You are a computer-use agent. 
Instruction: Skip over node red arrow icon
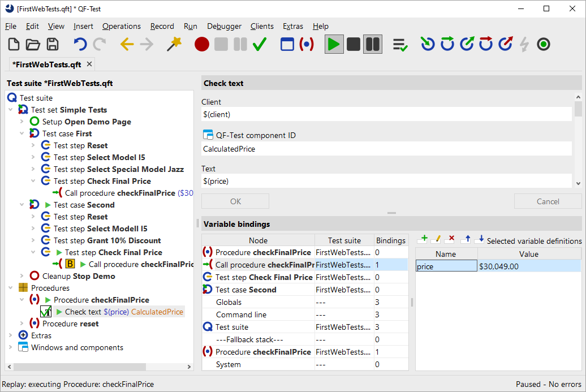486,44
